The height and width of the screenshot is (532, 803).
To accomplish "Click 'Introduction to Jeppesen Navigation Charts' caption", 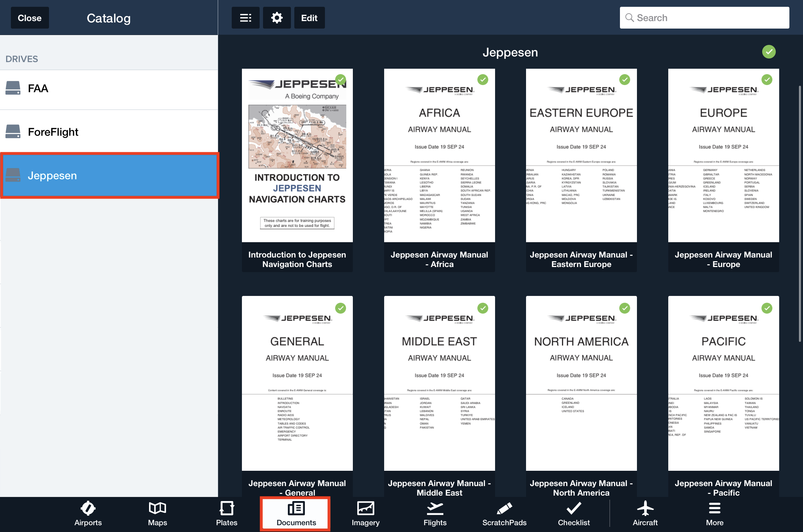I will point(297,260).
